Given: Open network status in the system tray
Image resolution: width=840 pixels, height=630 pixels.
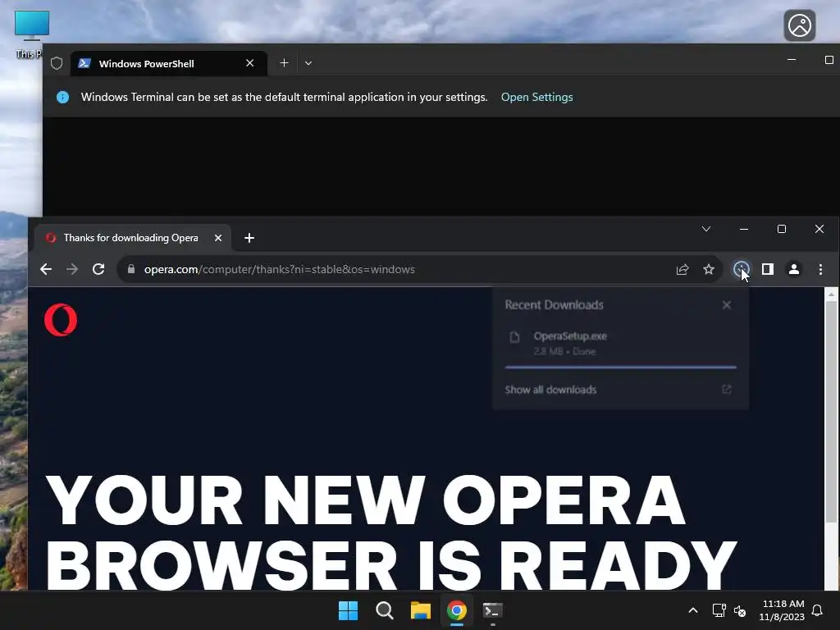Looking at the screenshot, I should tap(719, 610).
